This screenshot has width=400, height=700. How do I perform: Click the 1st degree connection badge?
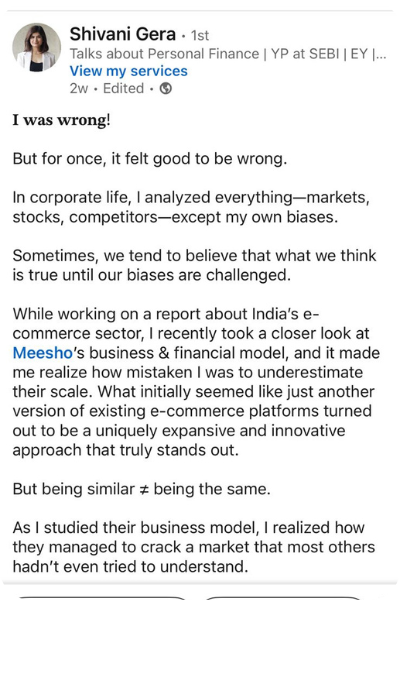click(x=200, y=35)
